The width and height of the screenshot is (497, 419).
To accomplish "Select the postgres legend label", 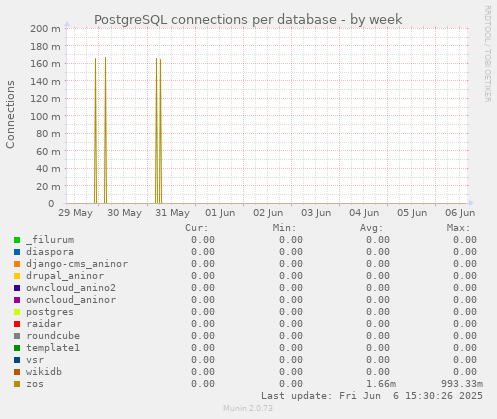I will click(50, 312).
